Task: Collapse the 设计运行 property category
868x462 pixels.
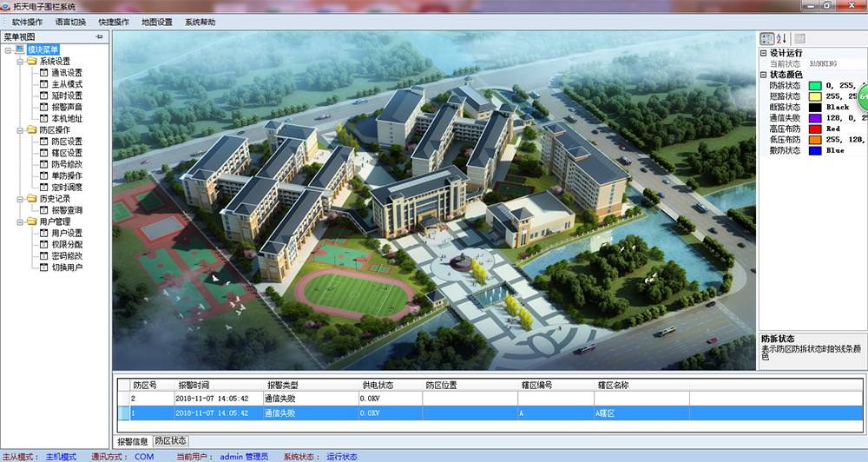Action: [763, 53]
